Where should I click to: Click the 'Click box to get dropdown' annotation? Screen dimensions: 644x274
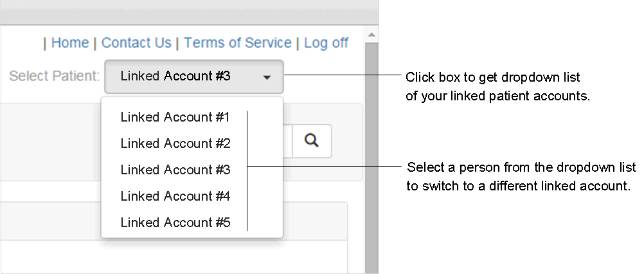[x=498, y=86]
